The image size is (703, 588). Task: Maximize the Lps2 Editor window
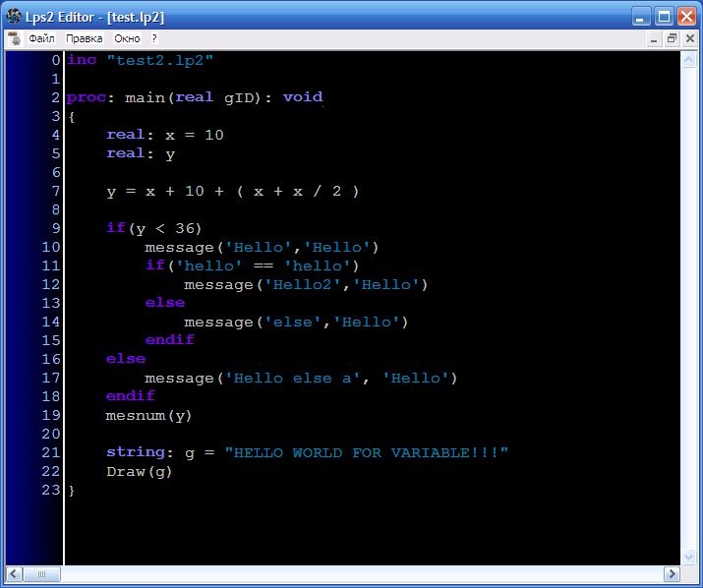[664, 17]
